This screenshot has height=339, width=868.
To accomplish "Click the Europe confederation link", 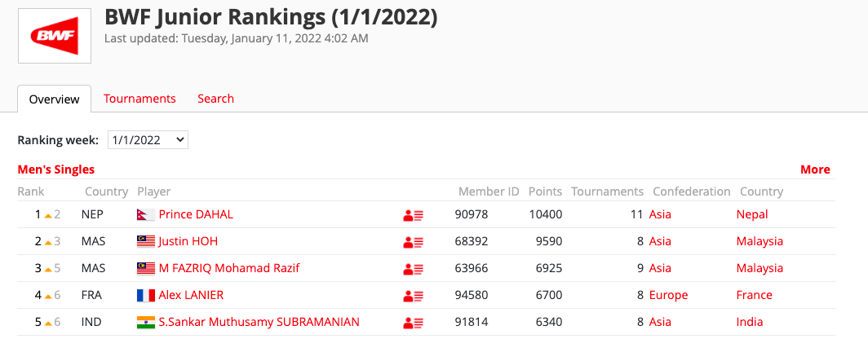I will pyautogui.click(x=668, y=295).
